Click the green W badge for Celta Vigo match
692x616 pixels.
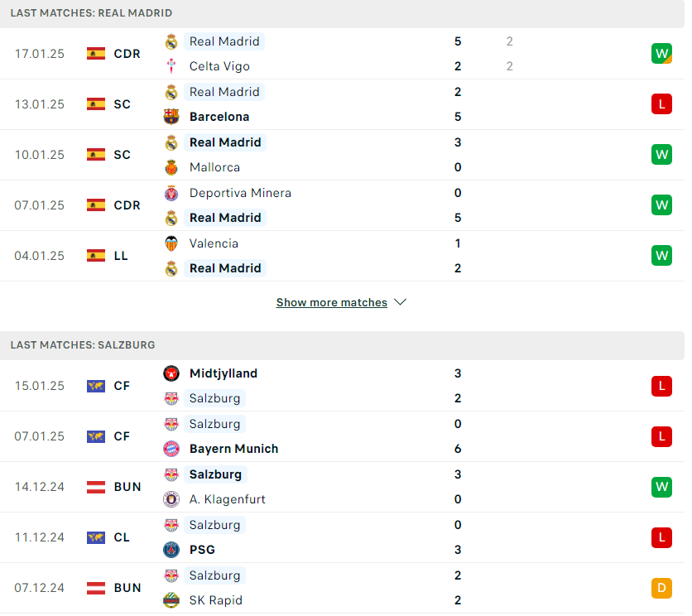click(x=661, y=54)
